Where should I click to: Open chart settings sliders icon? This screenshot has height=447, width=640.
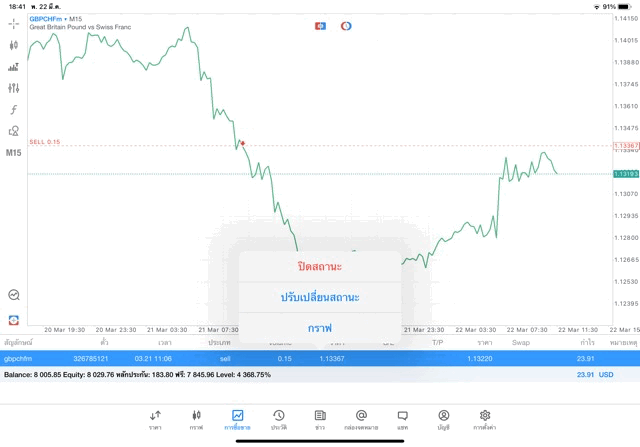tap(13, 88)
